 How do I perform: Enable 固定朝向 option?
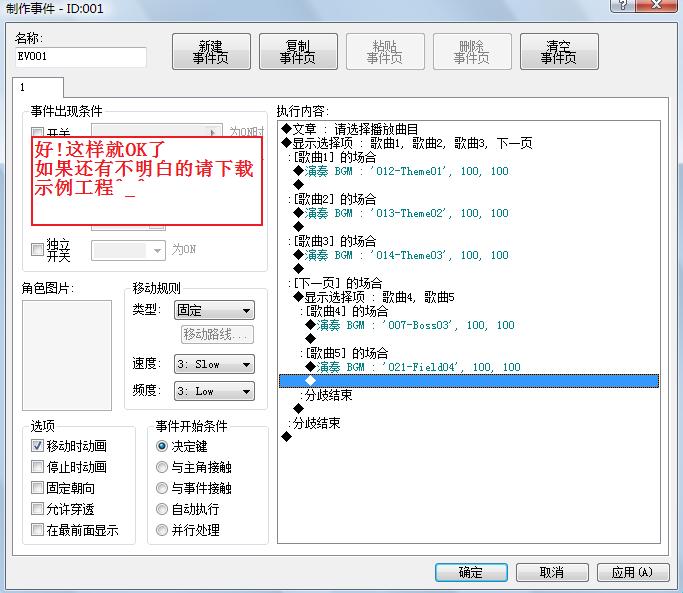[x=37, y=488]
